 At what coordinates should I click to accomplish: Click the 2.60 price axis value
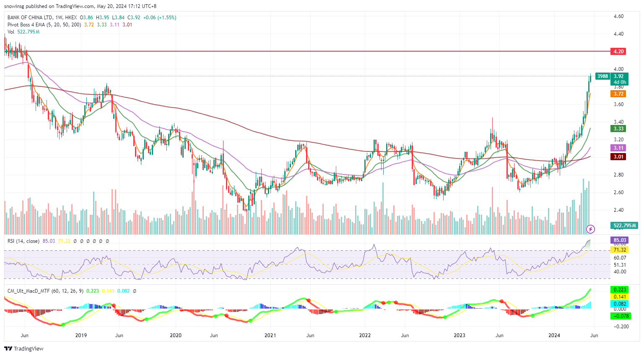[618, 192]
